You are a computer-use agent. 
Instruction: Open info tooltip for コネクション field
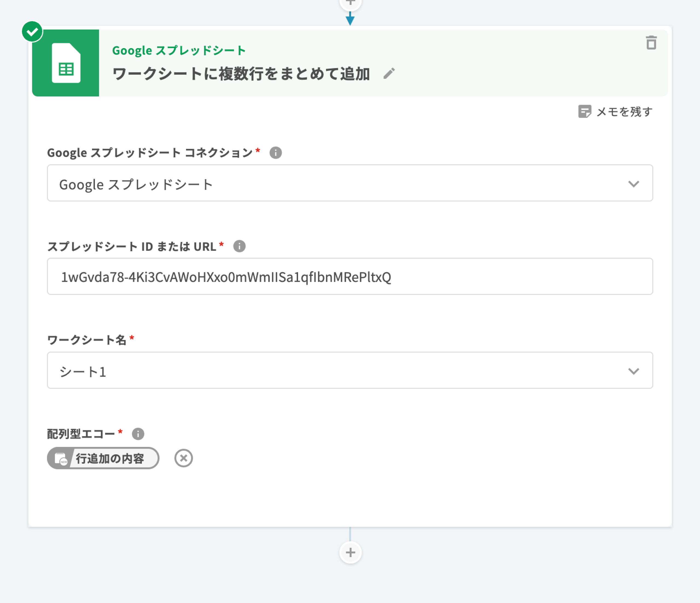pos(275,153)
